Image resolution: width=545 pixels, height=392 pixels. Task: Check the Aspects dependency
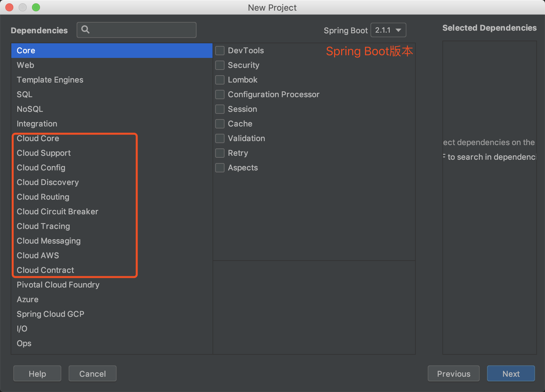220,168
